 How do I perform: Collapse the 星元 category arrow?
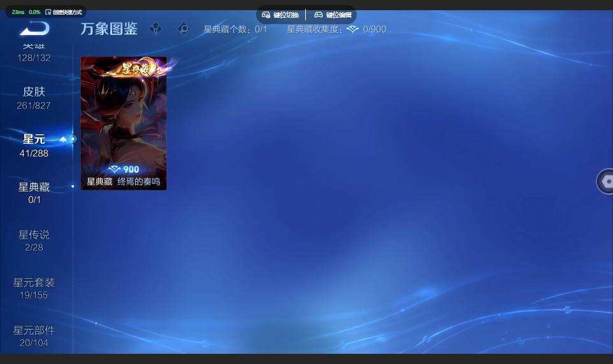[63, 139]
